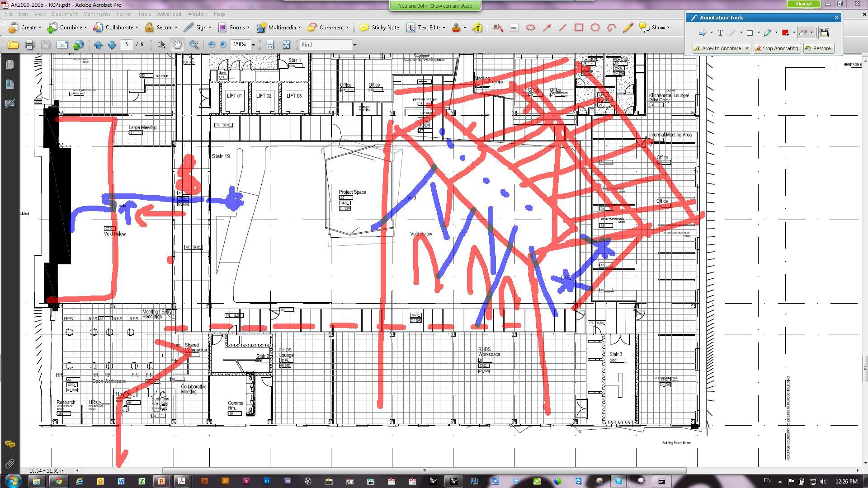868x488 pixels.
Task: Click the Find search field
Action: click(326, 45)
